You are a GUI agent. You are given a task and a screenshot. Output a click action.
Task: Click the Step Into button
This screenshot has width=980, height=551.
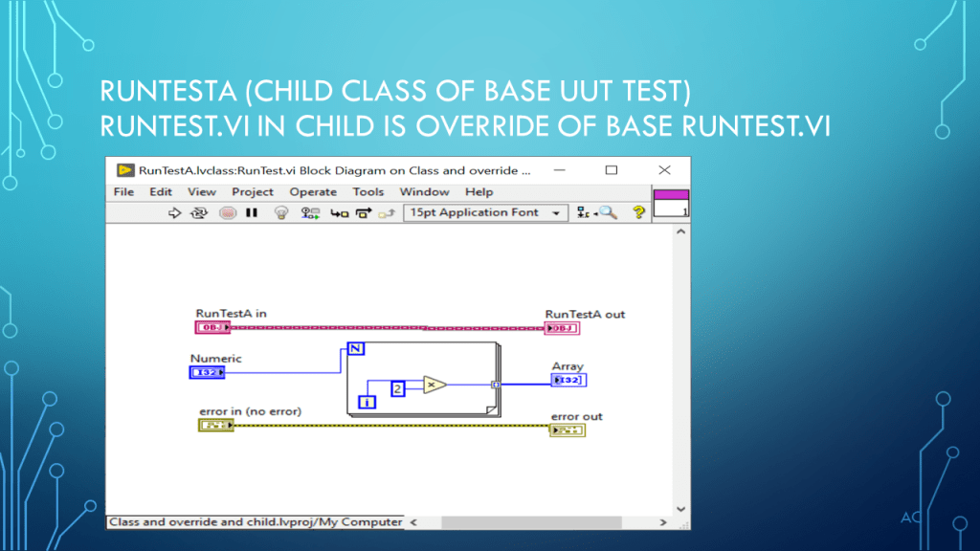pos(339,213)
